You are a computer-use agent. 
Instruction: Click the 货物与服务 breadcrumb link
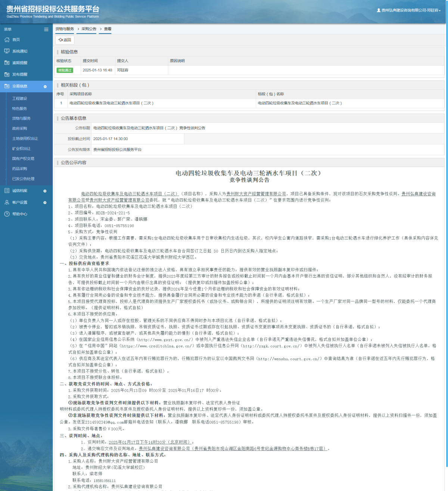[x=65, y=29]
